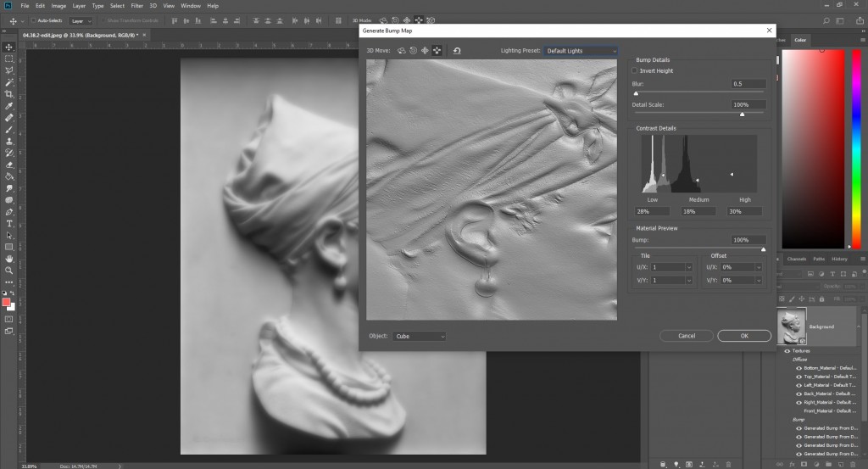Viewport: 868px width, 469px height.
Task: Open the Move tool preset picker arrow
Action: point(22,21)
